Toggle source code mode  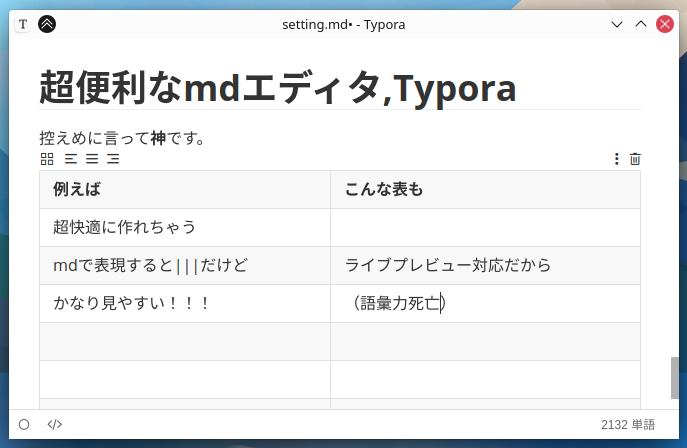tap(55, 424)
